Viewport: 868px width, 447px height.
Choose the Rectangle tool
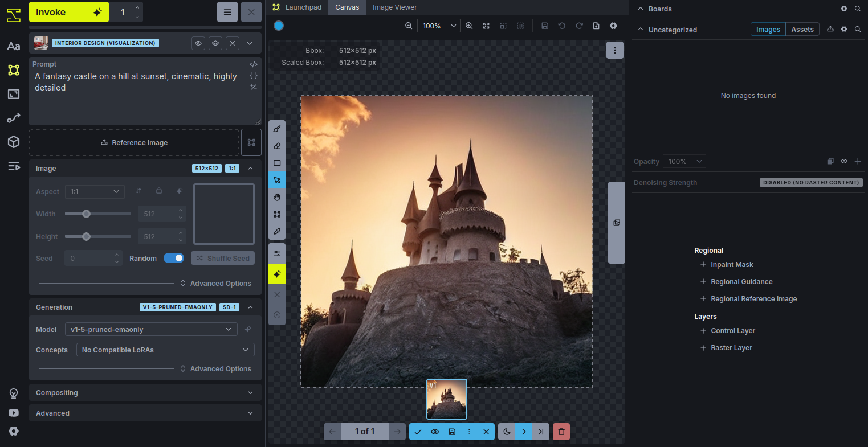[277, 163]
